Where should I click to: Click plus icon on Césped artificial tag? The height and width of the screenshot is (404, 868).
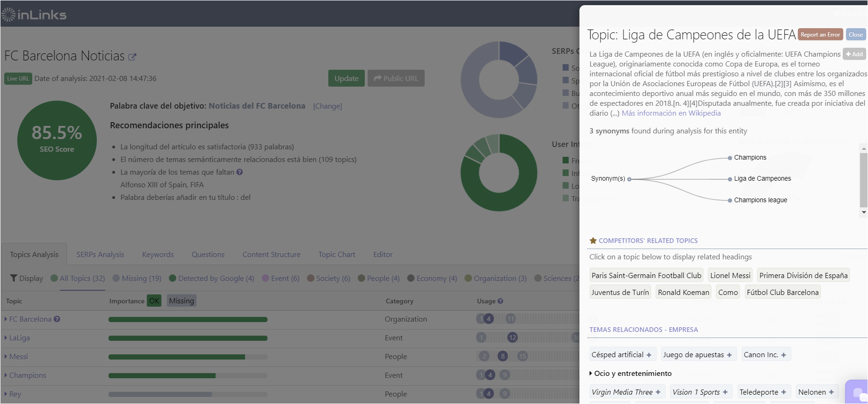point(649,355)
